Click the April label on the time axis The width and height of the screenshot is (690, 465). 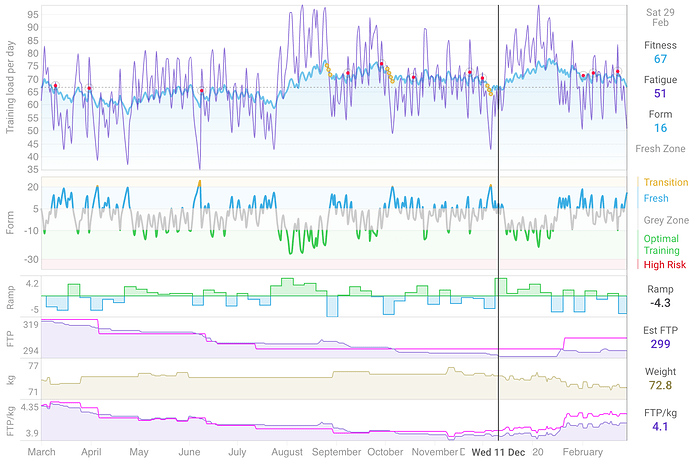pyautogui.click(x=91, y=452)
